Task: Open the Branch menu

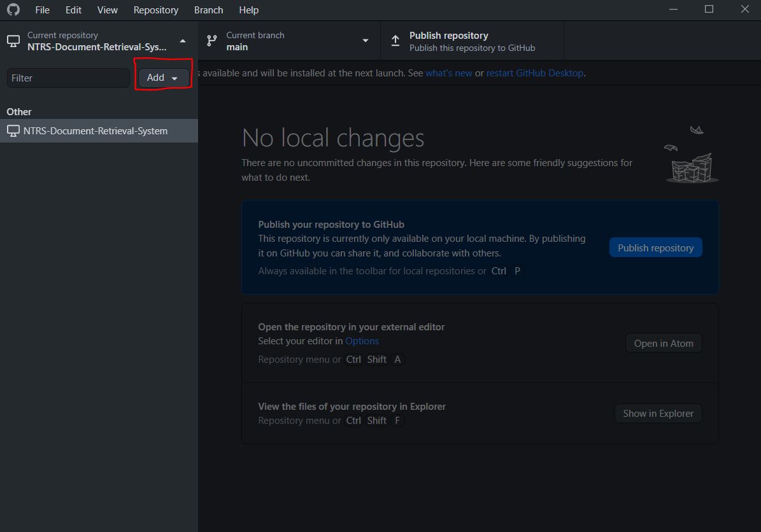Action: (x=209, y=10)
